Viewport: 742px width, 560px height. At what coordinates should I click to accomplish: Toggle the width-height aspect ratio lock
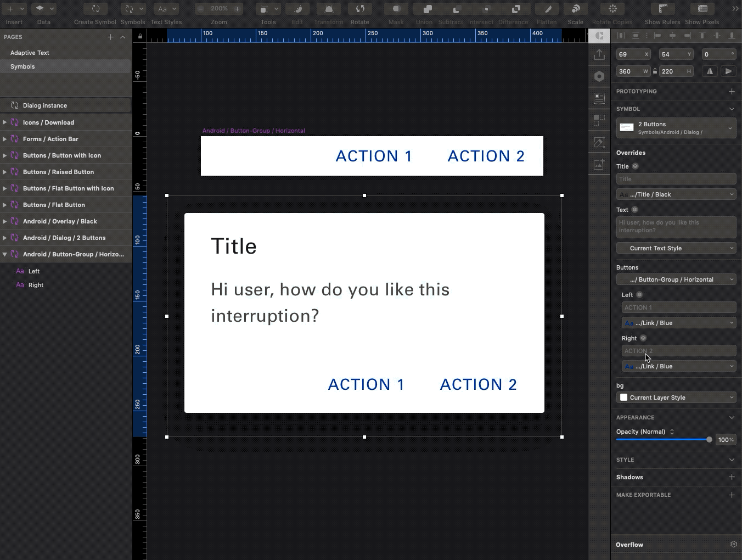pos(655,71)
